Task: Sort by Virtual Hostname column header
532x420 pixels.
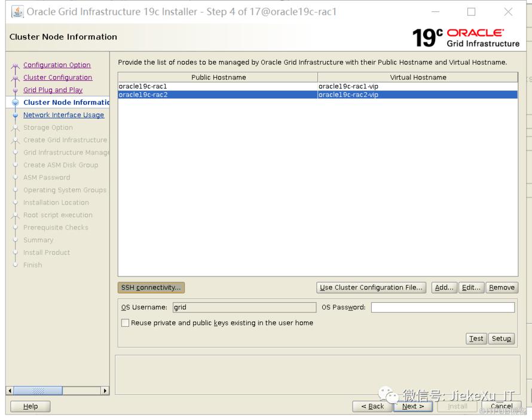Action: tap(418, 77)
